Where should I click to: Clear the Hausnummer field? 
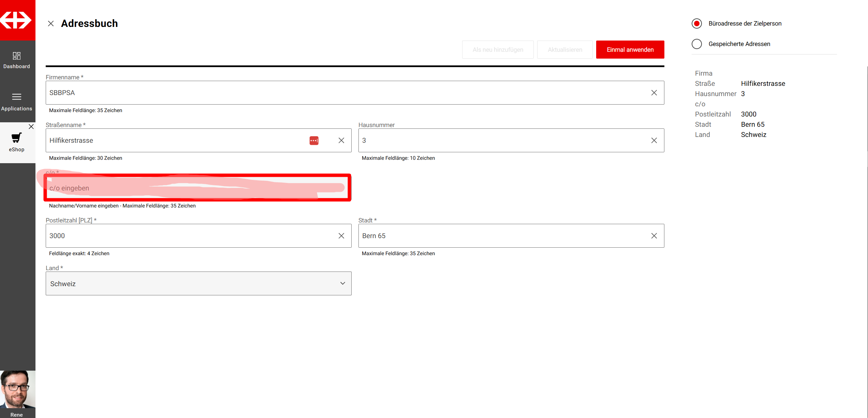pyautogui.click(x=654, y=140)
